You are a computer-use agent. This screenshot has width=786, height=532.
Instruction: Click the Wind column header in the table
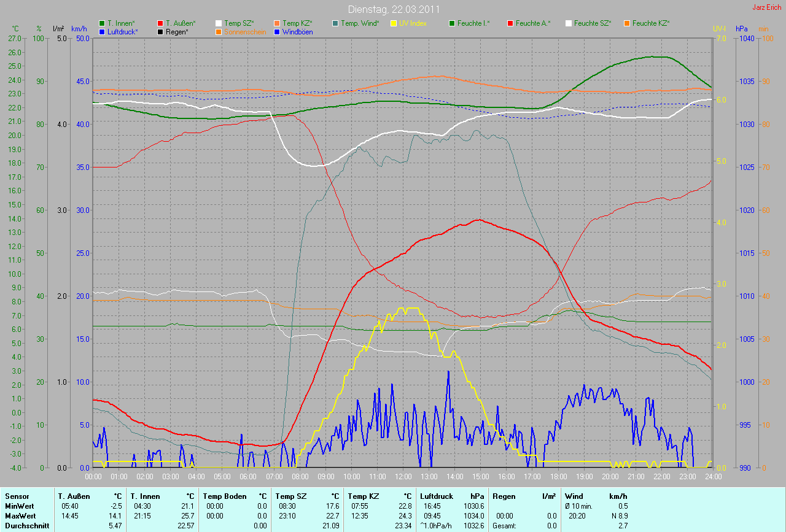tap(575, 496)
